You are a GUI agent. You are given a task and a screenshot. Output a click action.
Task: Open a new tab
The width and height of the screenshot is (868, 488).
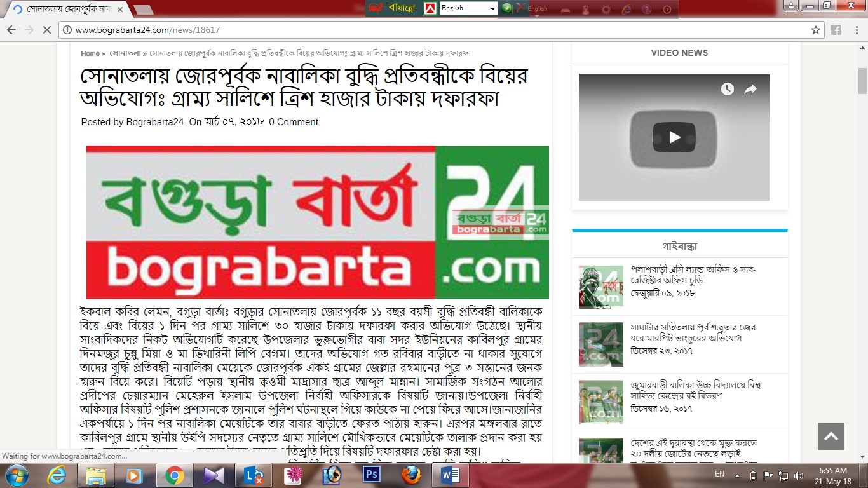[144, 10]
